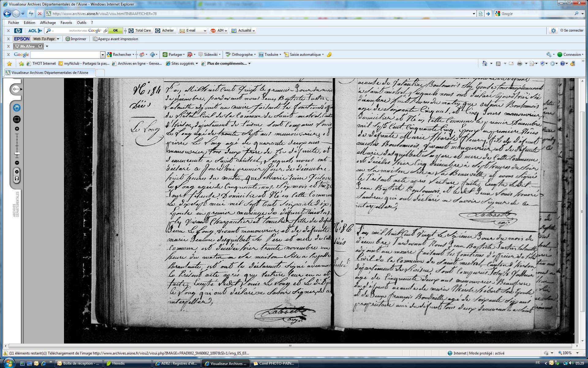Click the refresh page icon

pos(31,13)
